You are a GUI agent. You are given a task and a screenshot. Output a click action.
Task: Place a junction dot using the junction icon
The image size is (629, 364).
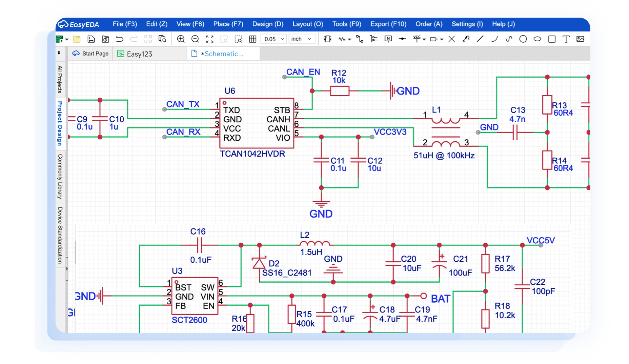[x=402, y=39]
